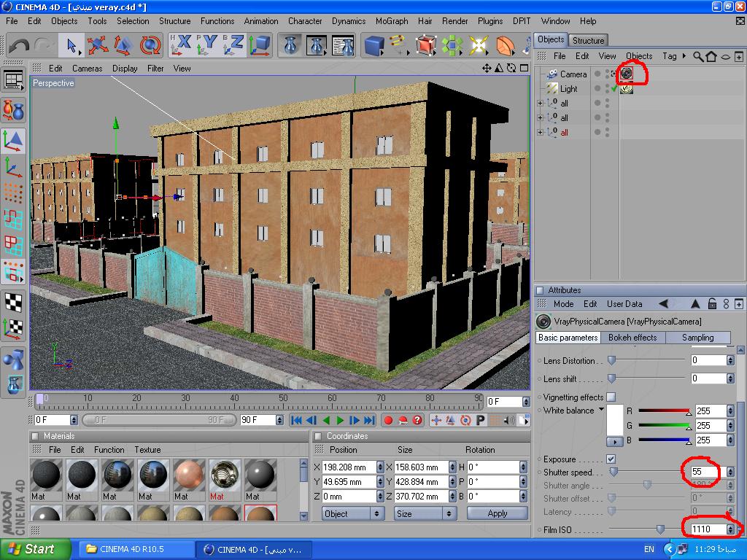This screenshot has height=560, width=747.
Task: Add a Cube primitive object
Action: (x=374, y=46)
